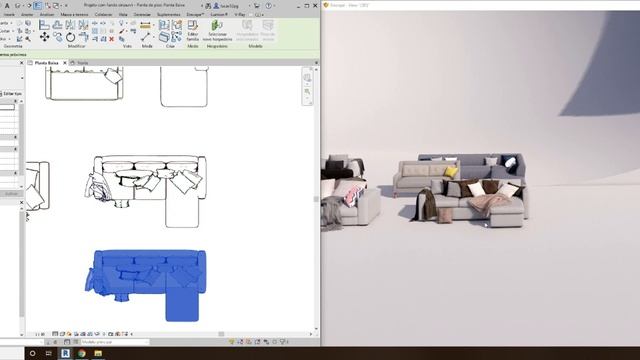Select the Trim/Extend tool
The image size is (640, 360).
click(x=83, y=38)
